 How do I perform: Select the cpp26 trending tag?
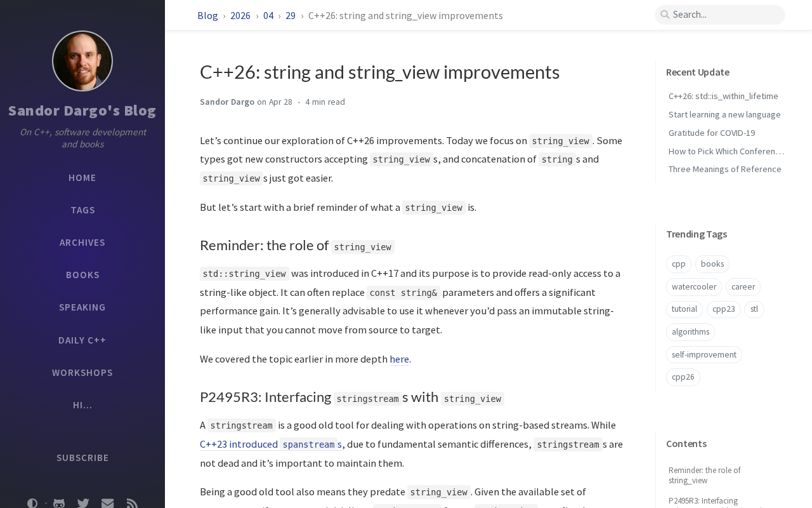683,377
